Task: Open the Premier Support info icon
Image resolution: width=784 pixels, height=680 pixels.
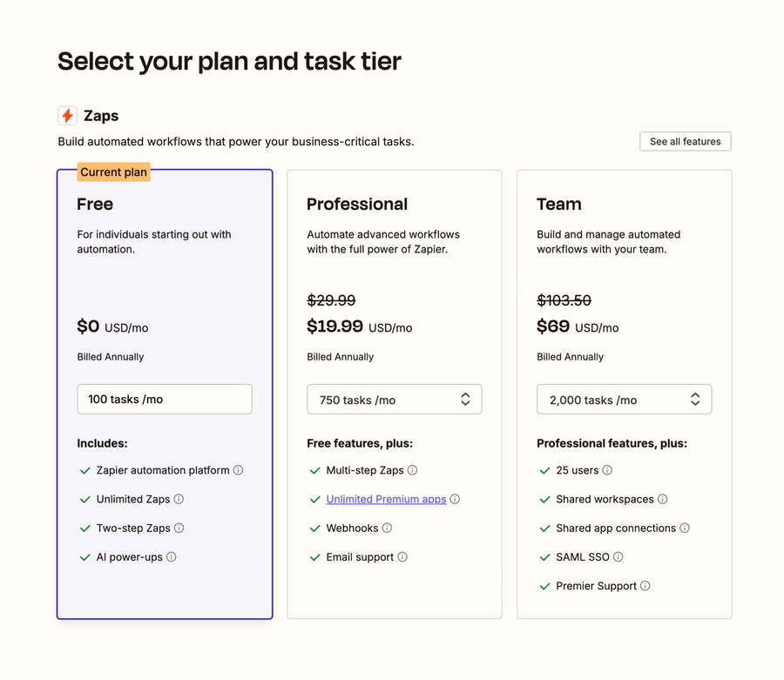Action: click(x=645, y=585)
